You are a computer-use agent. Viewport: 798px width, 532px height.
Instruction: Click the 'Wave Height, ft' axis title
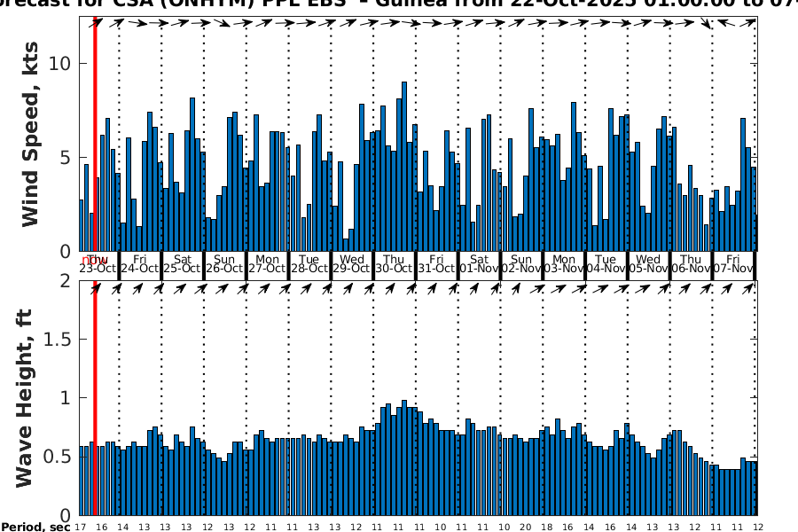tap(25, 397)
